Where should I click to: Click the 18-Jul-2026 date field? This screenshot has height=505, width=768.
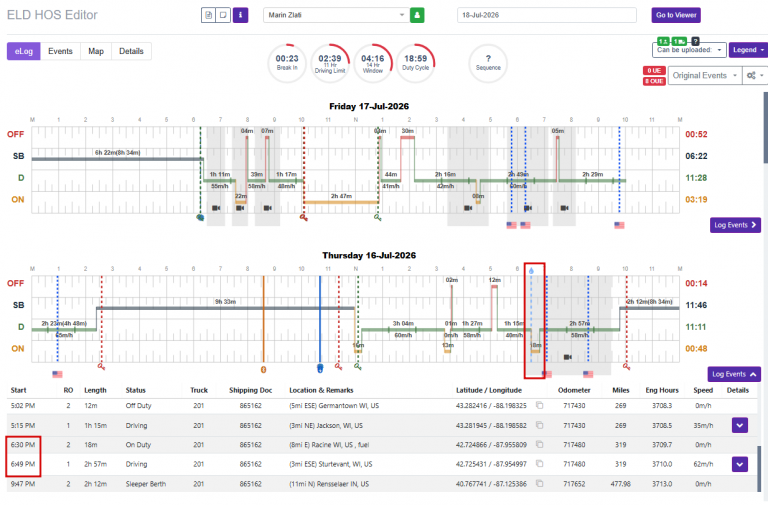click(x=547, y=15)
